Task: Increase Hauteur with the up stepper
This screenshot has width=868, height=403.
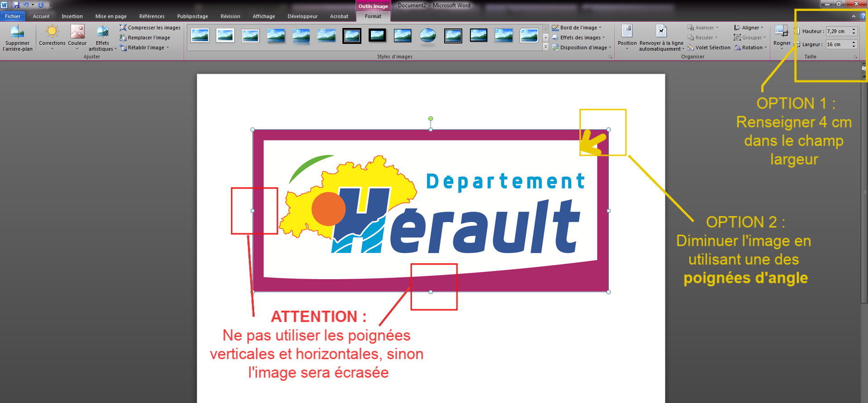Action: 854,29
